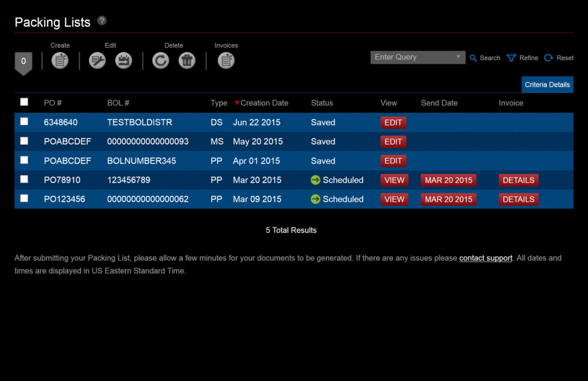
Task: Expand Criteria Details
Action: [x=547, y=85]
